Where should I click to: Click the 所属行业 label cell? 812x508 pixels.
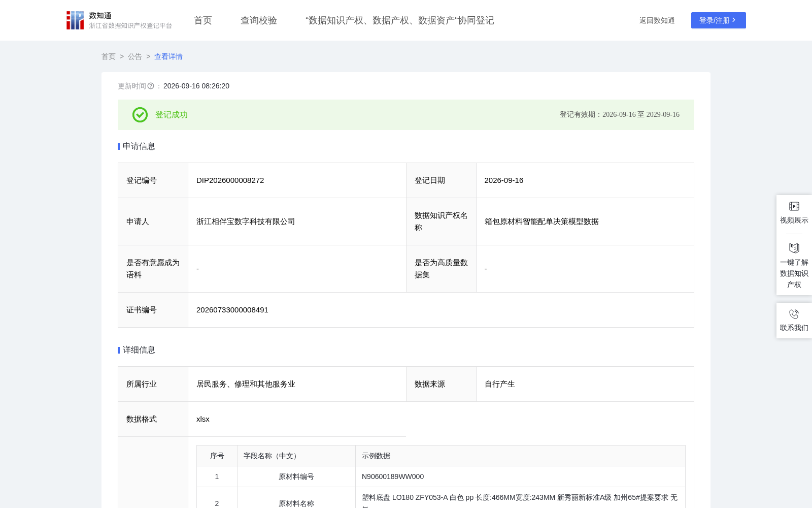click(x=153, y=384)
